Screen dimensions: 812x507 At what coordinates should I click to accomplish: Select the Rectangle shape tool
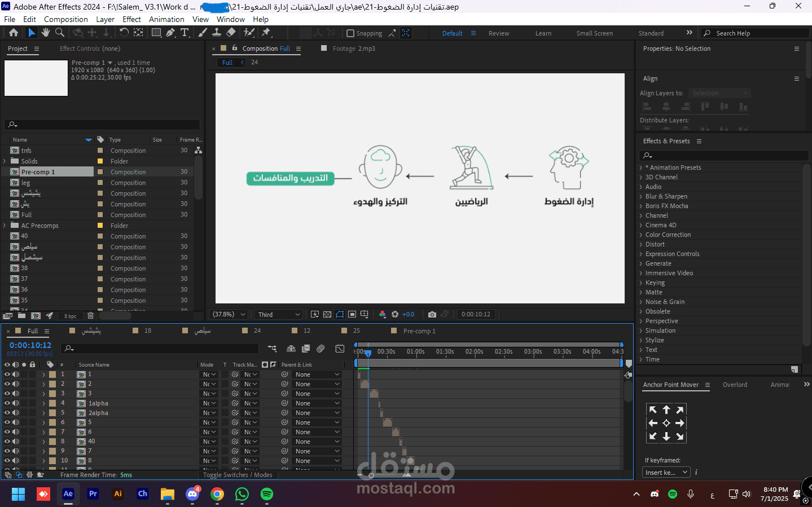point(156,33)
